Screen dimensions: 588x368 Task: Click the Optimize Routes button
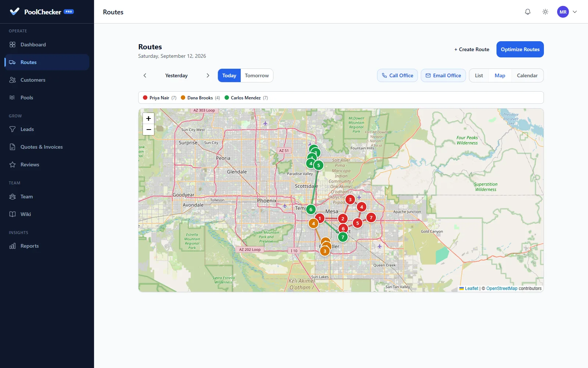tap(520, 49)
